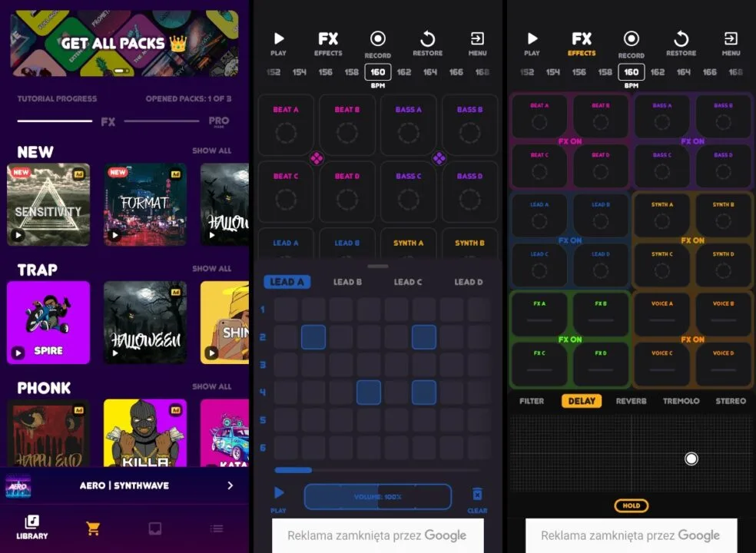Toggle FX ON for the Voice pad group
Image resolution: width=756 pixels, height=553 pixels.
coord(693,339)
